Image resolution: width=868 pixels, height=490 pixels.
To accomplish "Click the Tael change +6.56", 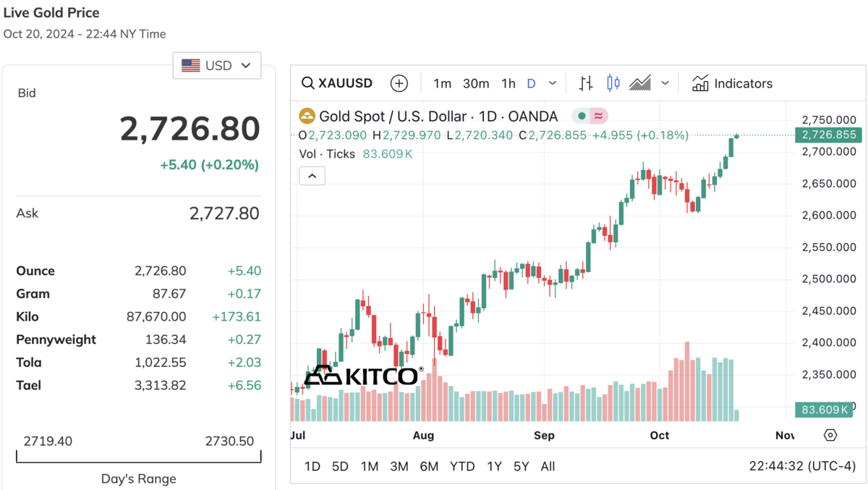I will (x=244, y=385).
